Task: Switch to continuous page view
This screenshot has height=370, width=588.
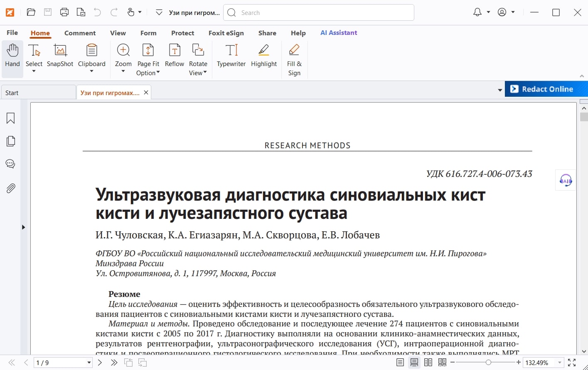Action: pos(414,363)
